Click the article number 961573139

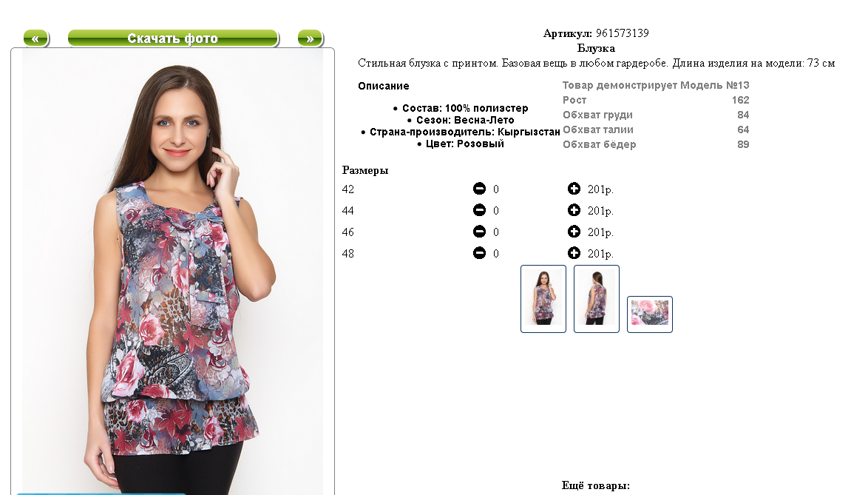click(x=623, y=33)
